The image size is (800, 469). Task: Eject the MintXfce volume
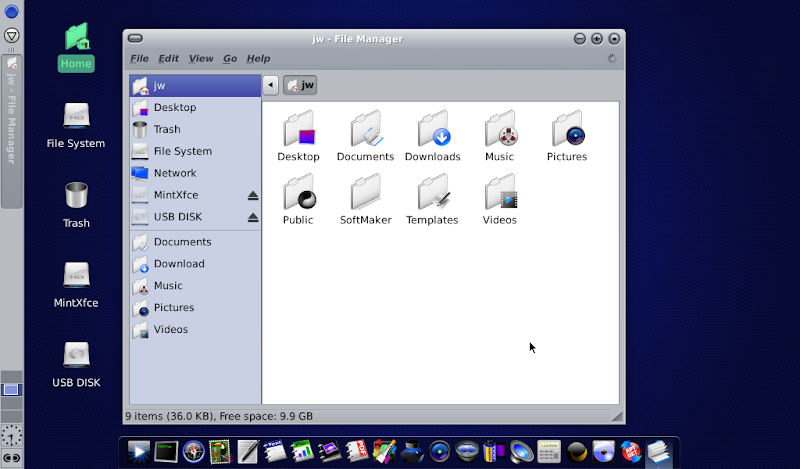click(x=253, y=196)
